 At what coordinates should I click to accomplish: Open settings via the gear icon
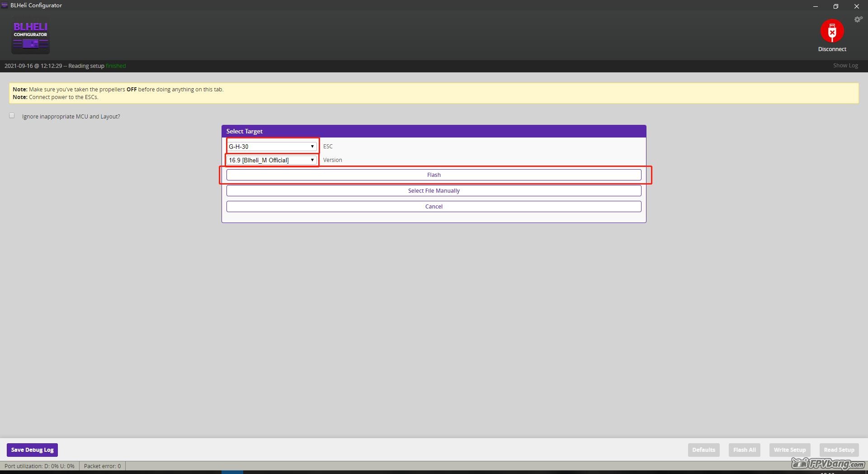(858, 19)
